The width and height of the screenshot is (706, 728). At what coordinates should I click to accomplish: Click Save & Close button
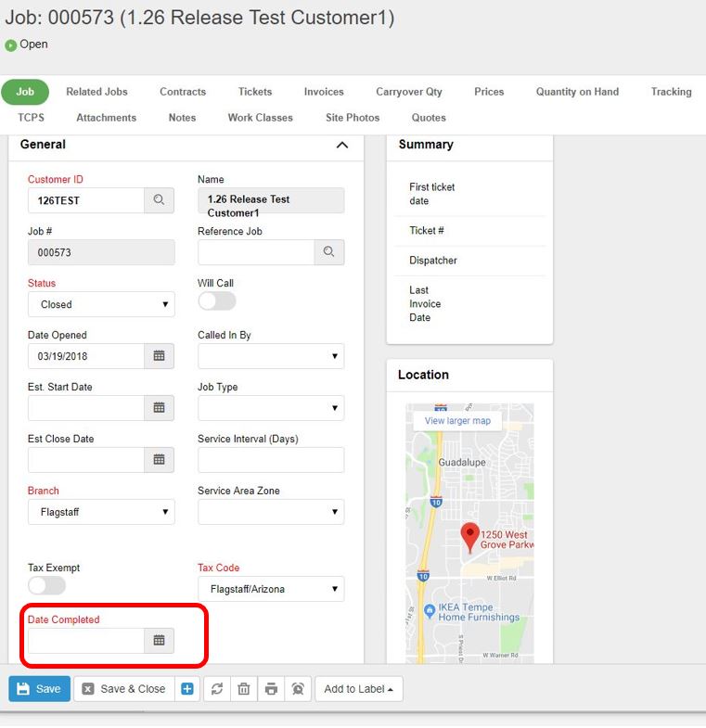(x=124, y=688)
